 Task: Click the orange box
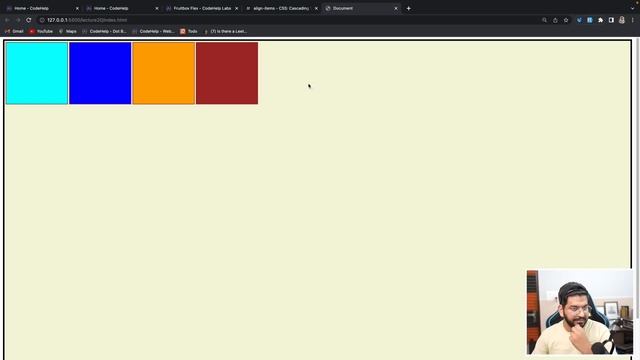[x=163, y=73]
